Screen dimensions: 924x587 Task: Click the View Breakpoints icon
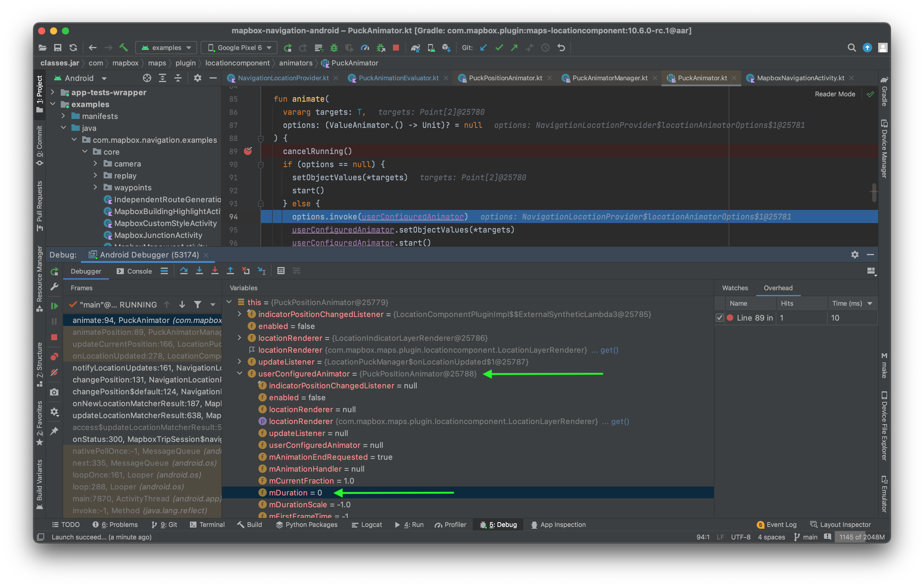pos(54,357)
